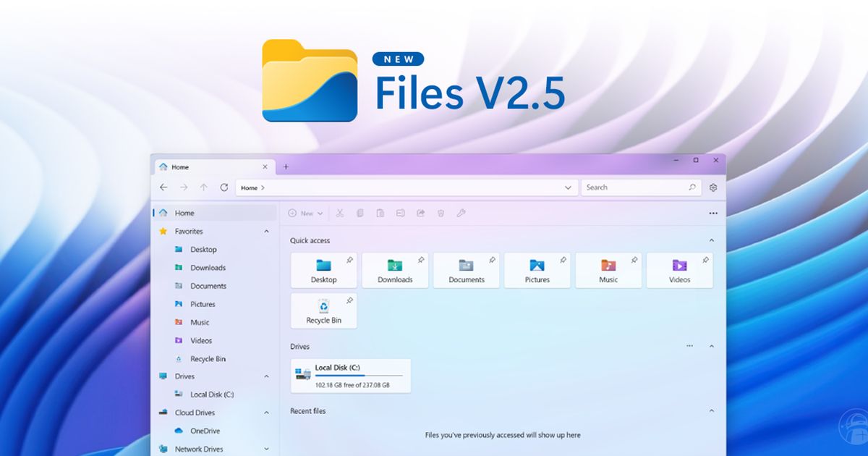Open the Local Disk (C:) drive card
Screen dimensions: 868x456
[x=351, y=376]
